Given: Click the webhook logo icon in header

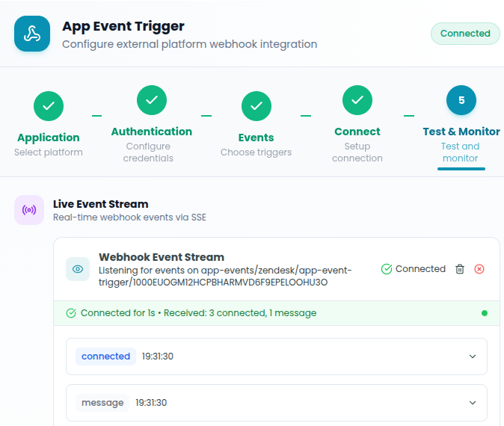Looking at the screenshot, I should tap(32, 34).
